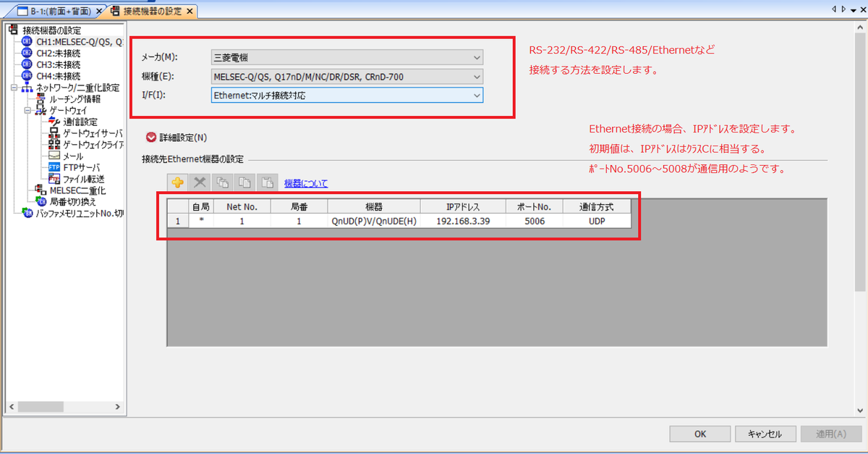Select 局番切り換え in the tree

coord(72,202)
